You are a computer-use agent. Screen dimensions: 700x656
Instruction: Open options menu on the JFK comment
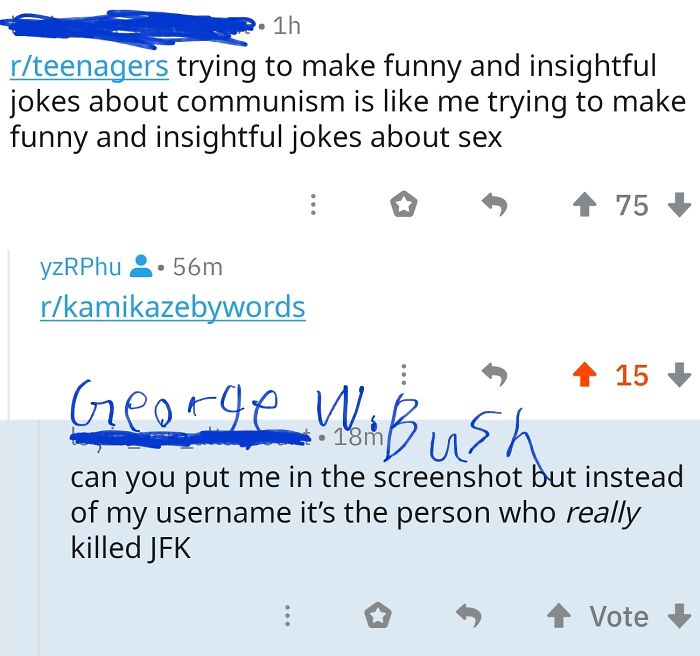(288, 616)
